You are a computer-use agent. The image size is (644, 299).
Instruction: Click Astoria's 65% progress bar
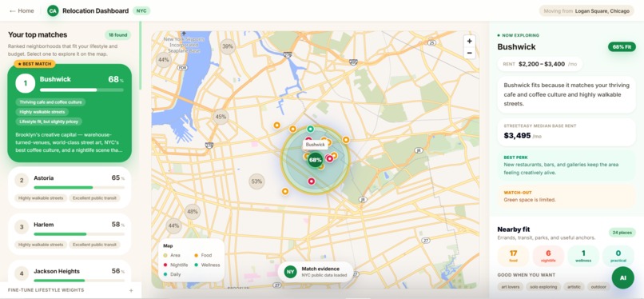[79, 187]
